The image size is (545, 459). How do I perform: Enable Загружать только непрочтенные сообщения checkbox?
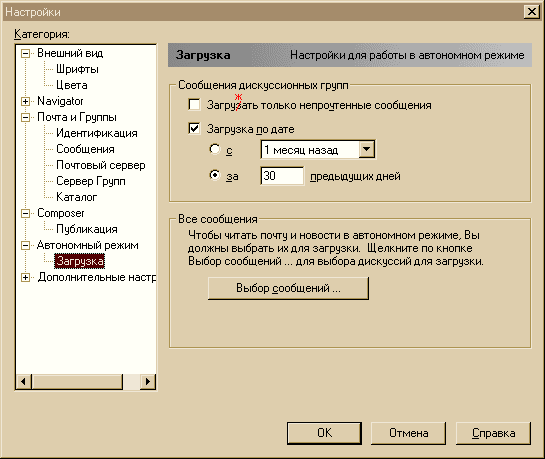click(x=194, y=104)
